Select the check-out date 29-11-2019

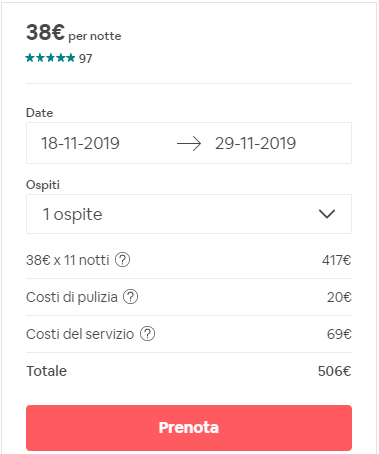pyautogui.click(x=255, y=143)
